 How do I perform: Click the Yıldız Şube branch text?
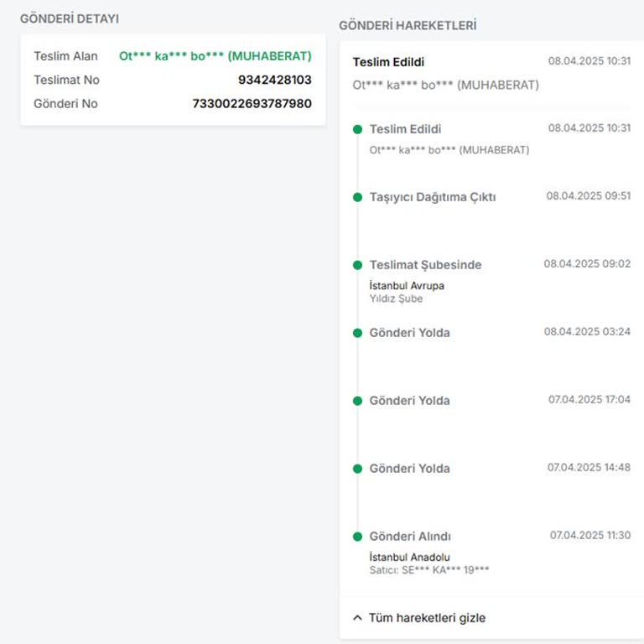396,299
